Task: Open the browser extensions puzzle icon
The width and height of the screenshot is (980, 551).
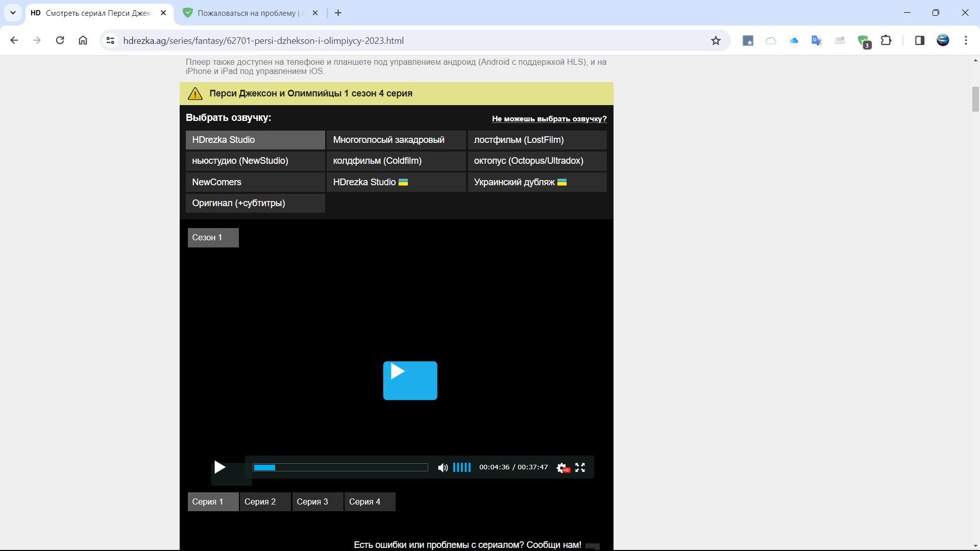Action: tap(887, 41)
